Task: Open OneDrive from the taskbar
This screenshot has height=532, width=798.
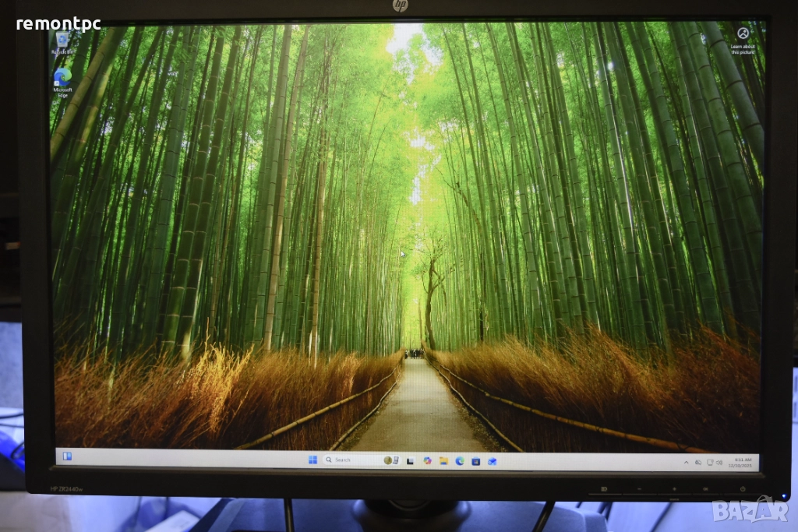Action: tap(491, 461)
